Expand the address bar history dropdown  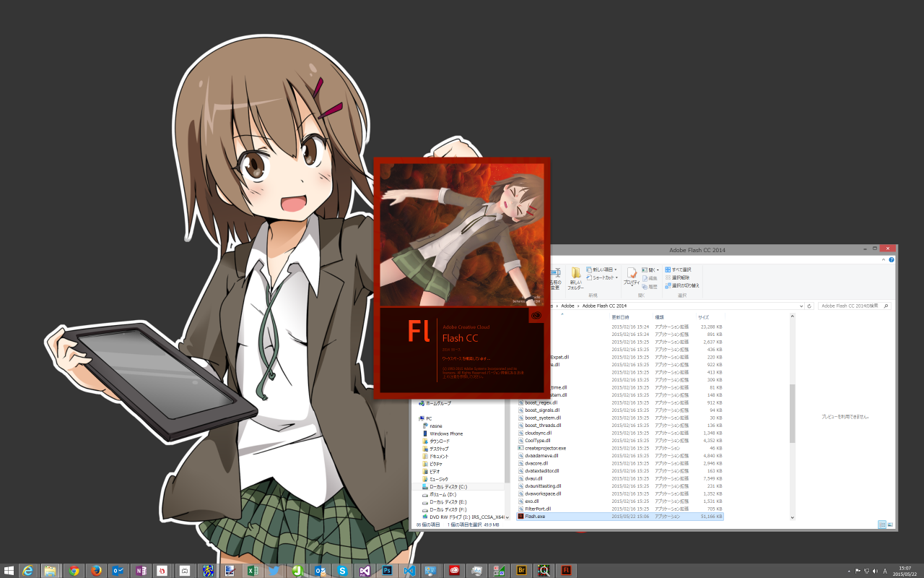801,306
